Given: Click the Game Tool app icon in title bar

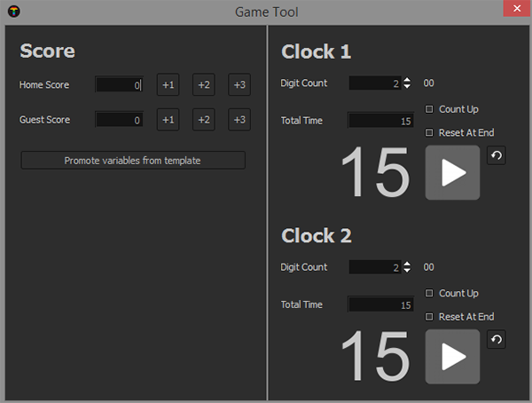Looking at the screenshot, I should click(x=13, y=12).
